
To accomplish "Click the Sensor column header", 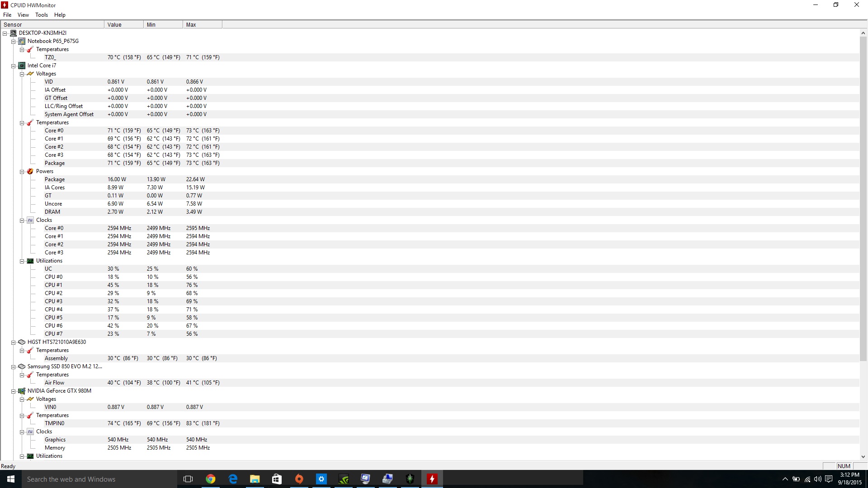I will coord(52,25).
